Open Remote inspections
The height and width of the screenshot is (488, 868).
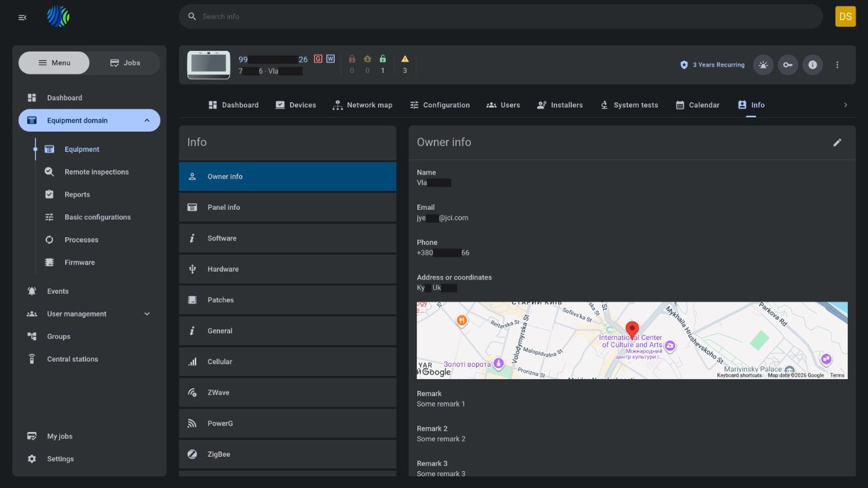coord(98,172)
